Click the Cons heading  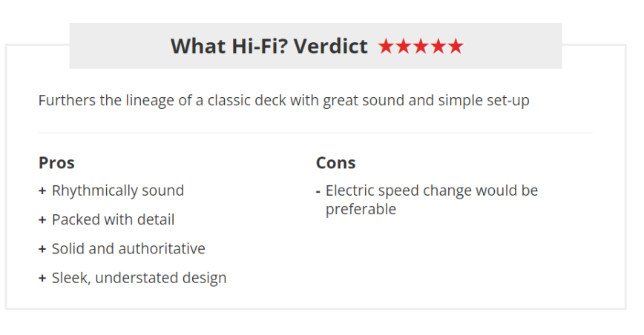coord(335,163)
